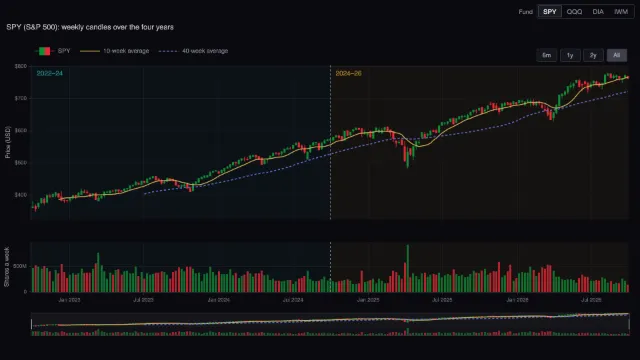Click the range slider right handle
This screenshot has width=640, height=360.
629,324
